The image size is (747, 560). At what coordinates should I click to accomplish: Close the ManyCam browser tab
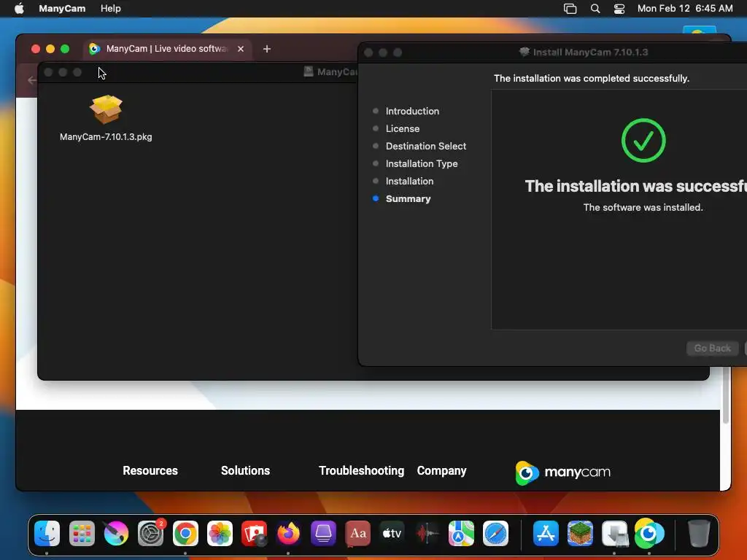(241, 49)
